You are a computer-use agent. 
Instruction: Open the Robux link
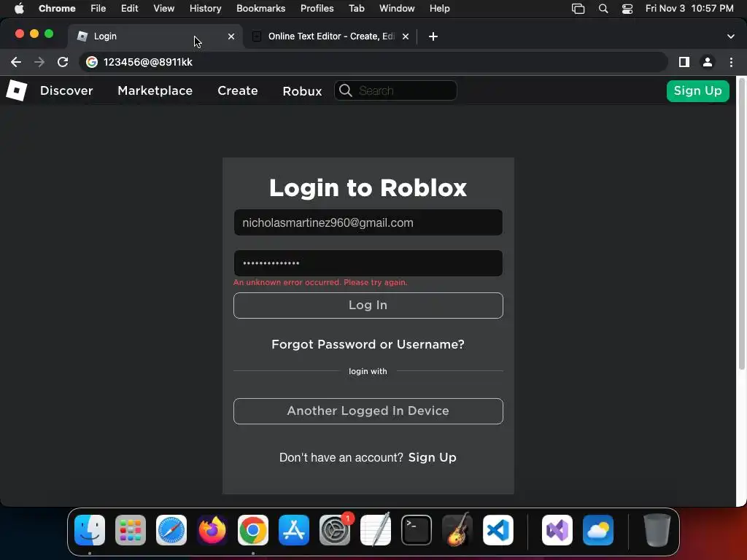click(302, 91)
